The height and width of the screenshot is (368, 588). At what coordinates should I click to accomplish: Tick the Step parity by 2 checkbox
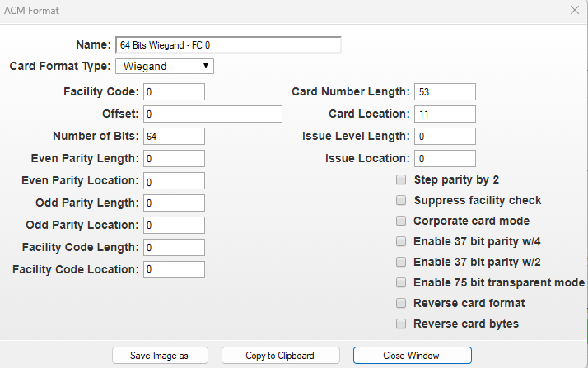point(401,179)
